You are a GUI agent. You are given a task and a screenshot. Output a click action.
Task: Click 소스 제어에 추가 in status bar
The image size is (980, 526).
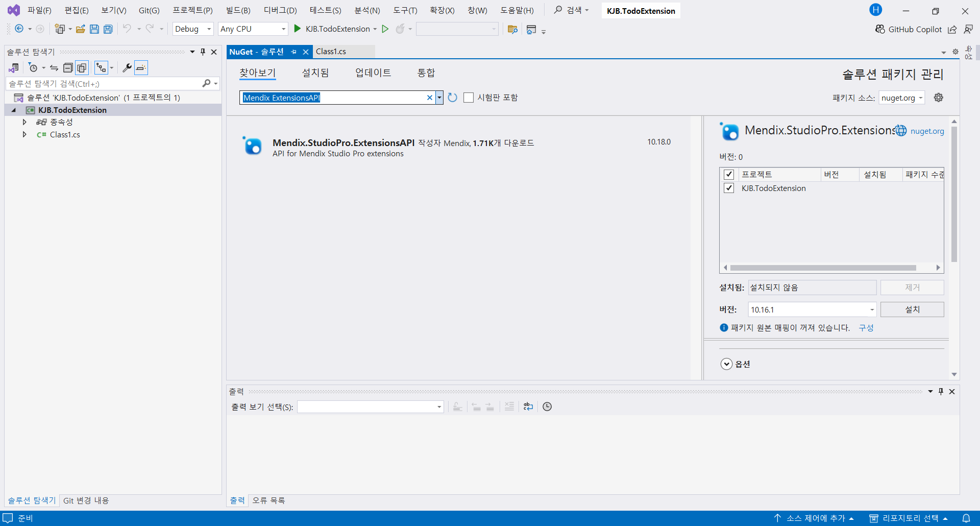[x=815, y=518]
